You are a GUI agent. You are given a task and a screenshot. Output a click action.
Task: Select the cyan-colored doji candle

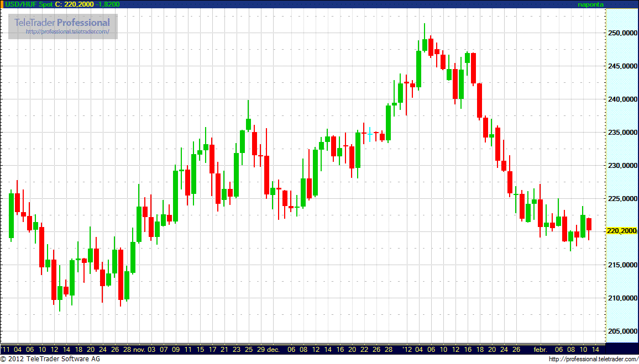tap(370, 134)
